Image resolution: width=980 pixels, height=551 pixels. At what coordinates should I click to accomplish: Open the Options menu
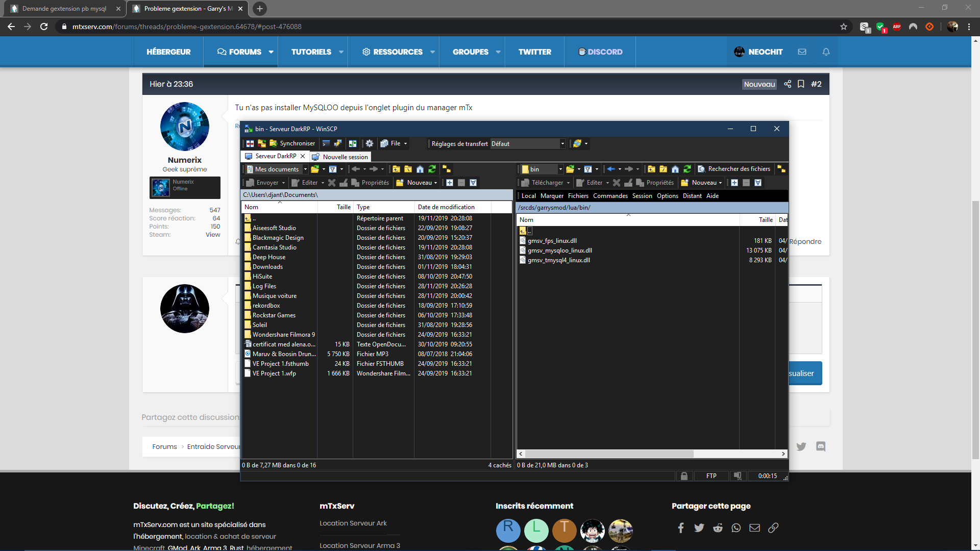click(668, 196)
